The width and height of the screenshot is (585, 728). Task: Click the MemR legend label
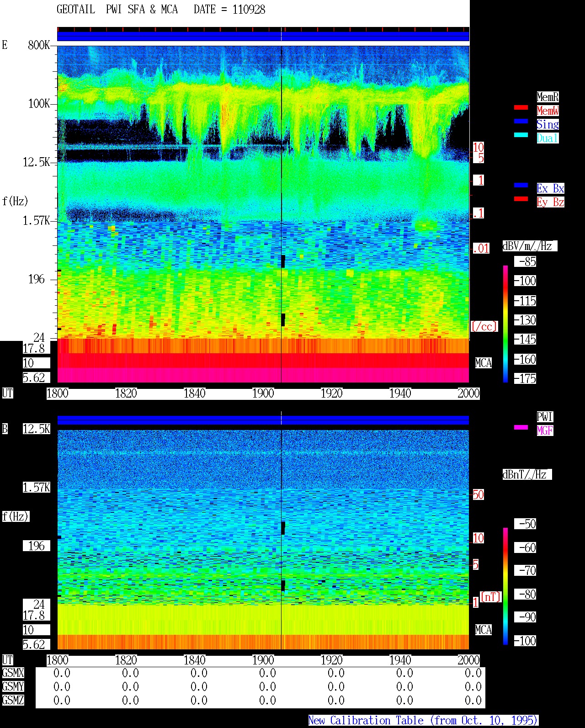(x=548, y=97)
